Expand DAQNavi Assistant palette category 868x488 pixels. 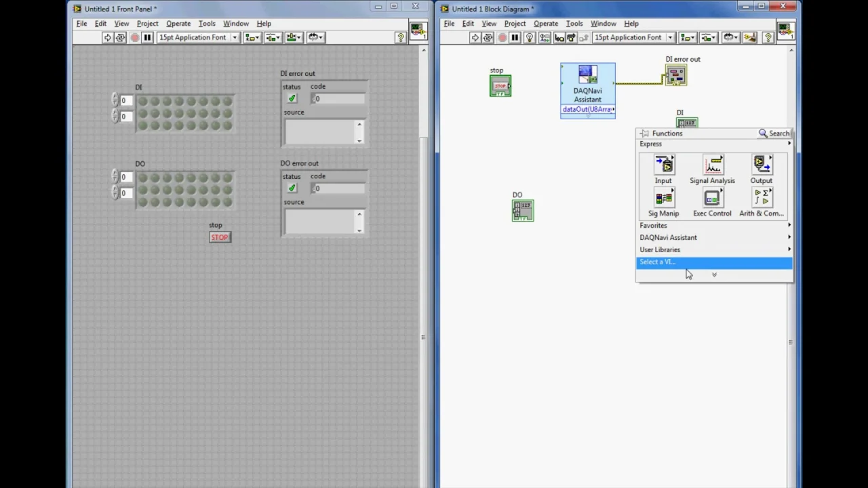(714, 237)
